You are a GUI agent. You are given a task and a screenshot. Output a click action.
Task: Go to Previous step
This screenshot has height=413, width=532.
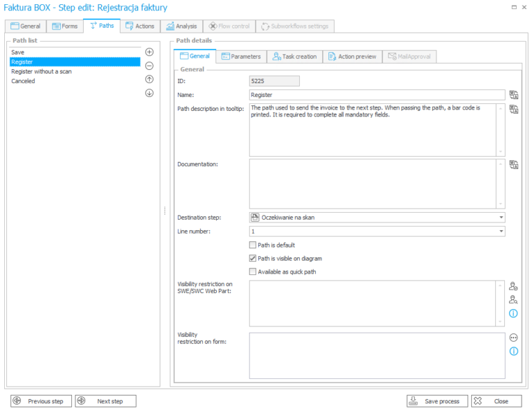pos(41,401)
